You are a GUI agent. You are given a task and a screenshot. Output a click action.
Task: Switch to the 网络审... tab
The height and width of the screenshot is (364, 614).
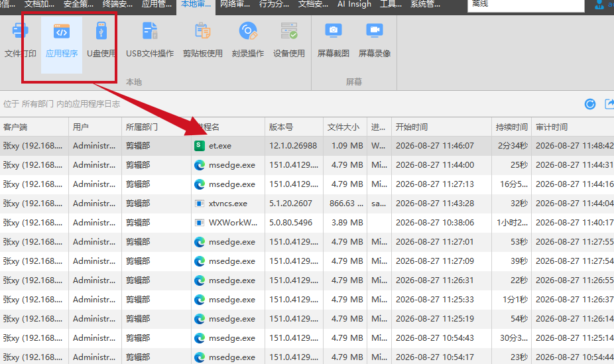tap(235, 4)
